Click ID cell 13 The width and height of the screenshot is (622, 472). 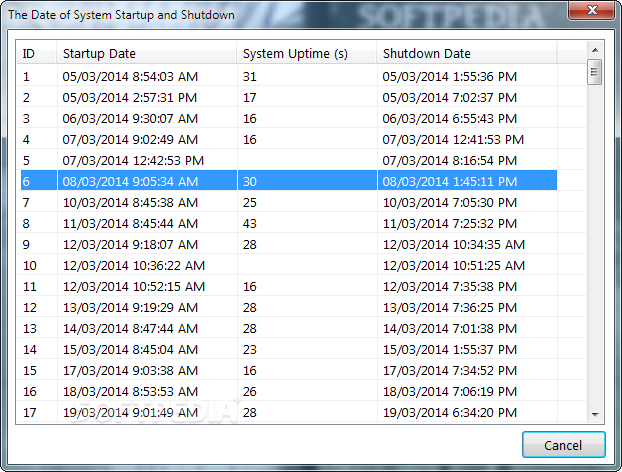click(x=30, y=329)
